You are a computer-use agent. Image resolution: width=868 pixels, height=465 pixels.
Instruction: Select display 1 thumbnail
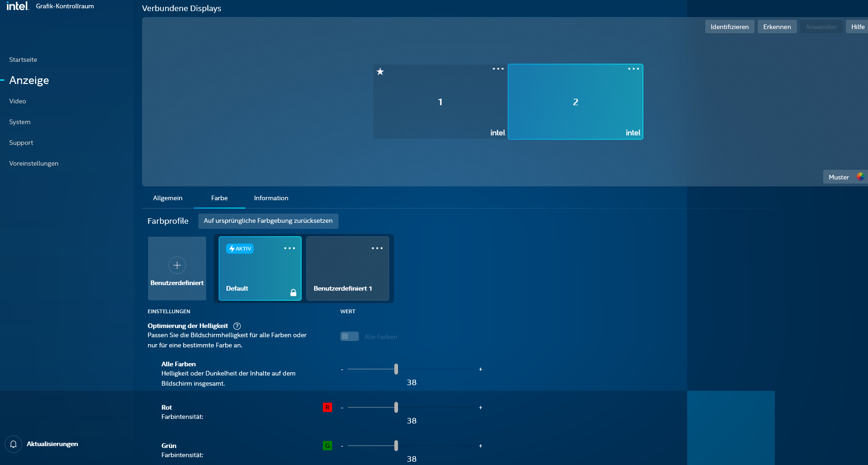point(440,101)
